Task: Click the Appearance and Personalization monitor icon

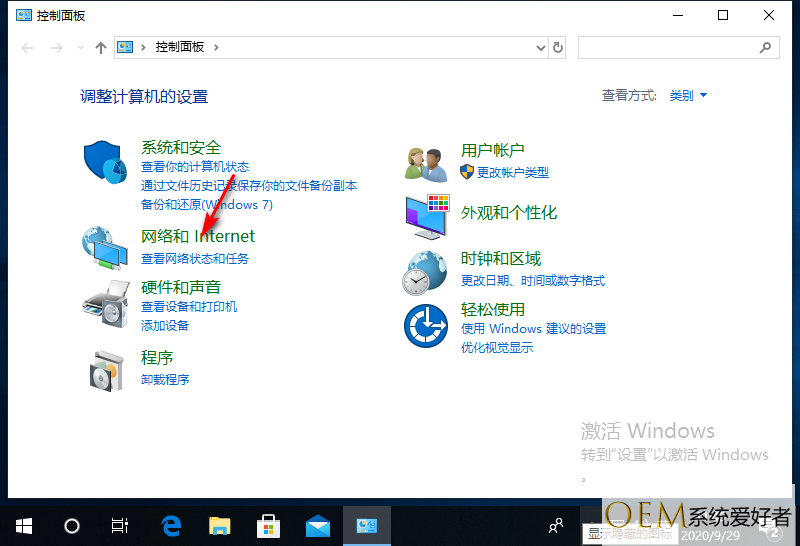Action: [x=426, y=216]
